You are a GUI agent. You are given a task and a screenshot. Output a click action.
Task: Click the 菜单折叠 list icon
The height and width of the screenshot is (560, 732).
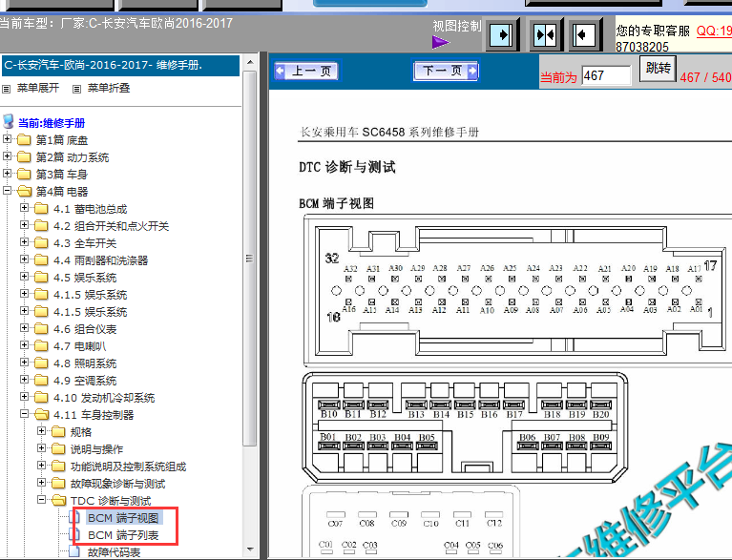pyautogui.click(x=77, y=89)
